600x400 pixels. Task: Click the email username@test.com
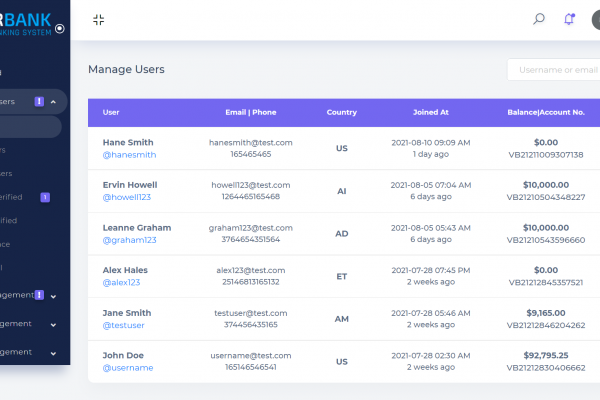(251, 356)
